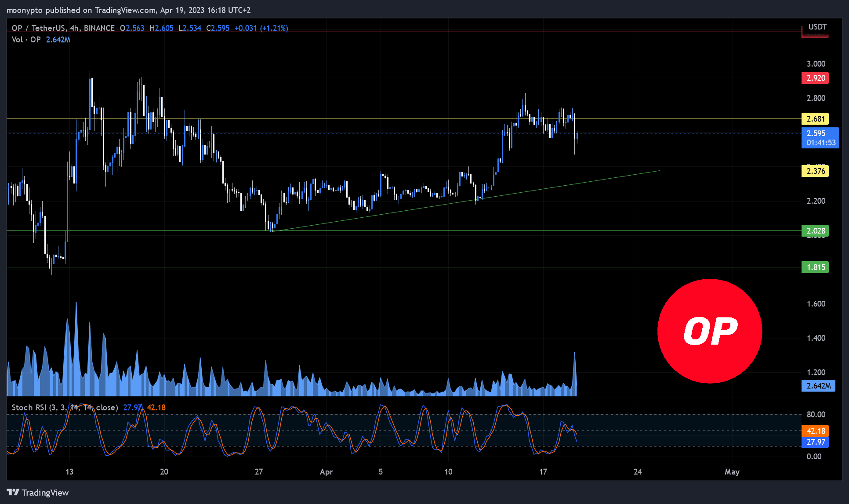Click the date label 20 on time axis

(x=164, y=472)
